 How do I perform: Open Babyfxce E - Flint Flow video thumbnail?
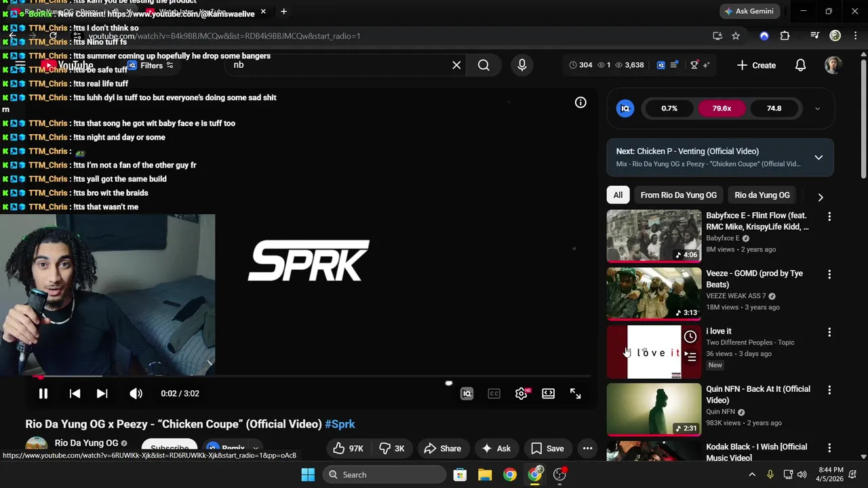pos(654,236)
